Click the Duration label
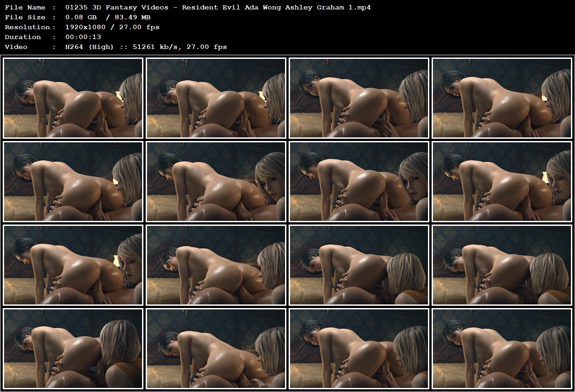The image size is (575, 392). 23,37
